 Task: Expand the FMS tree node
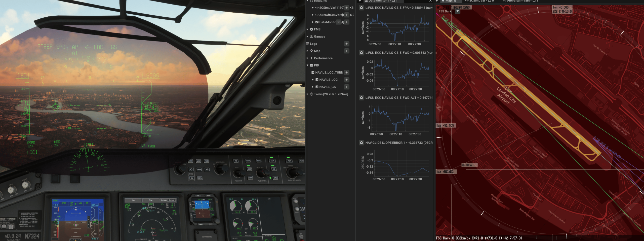click(307, 29)
